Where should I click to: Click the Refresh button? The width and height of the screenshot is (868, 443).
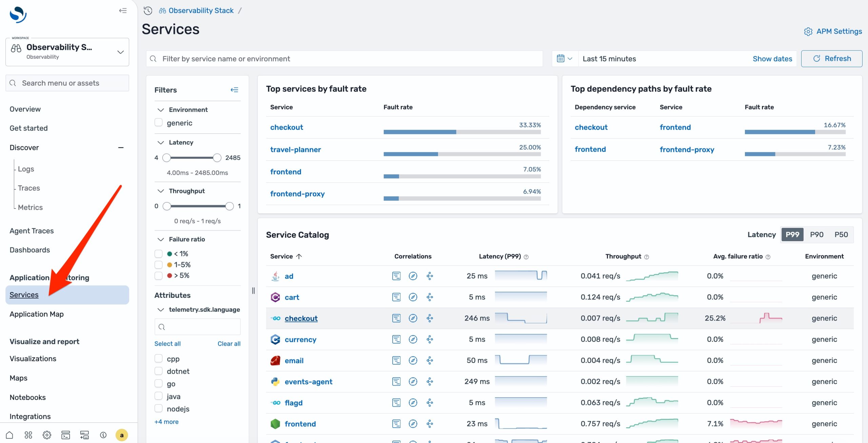[831, 58]
